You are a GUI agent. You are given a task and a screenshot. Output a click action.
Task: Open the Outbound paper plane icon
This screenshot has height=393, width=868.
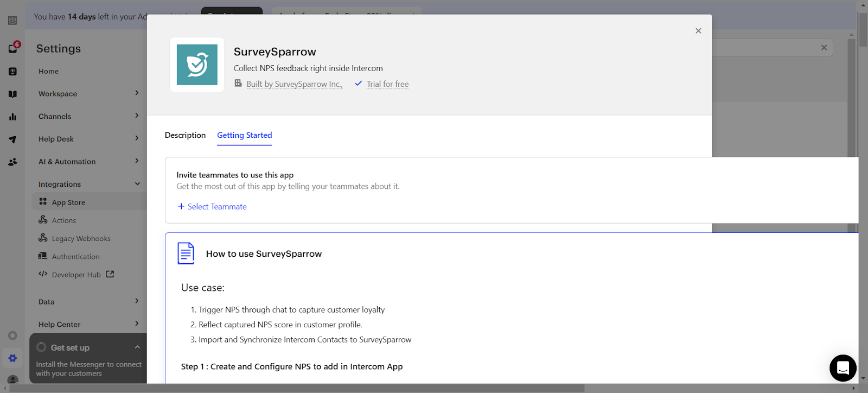pyautogui.click(x=13, y=140)
